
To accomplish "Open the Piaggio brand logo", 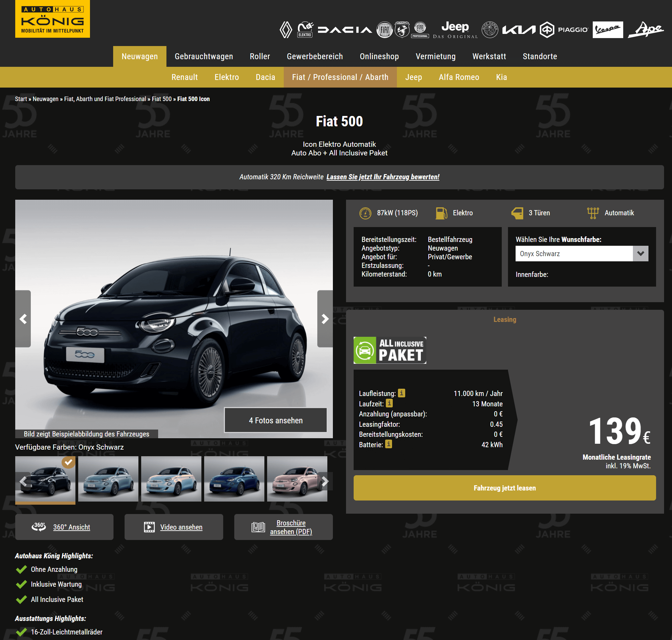I will (564, 30).
